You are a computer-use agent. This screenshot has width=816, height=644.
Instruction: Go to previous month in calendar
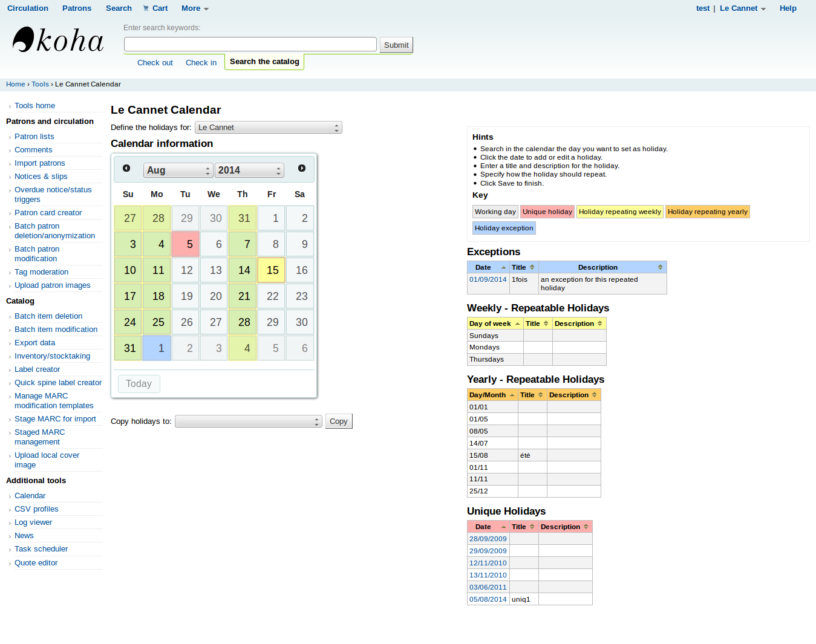click(126, 169)
